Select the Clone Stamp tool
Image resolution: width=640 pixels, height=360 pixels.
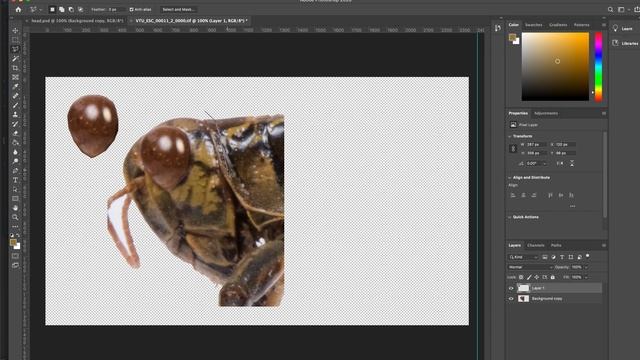click(16, 115)
